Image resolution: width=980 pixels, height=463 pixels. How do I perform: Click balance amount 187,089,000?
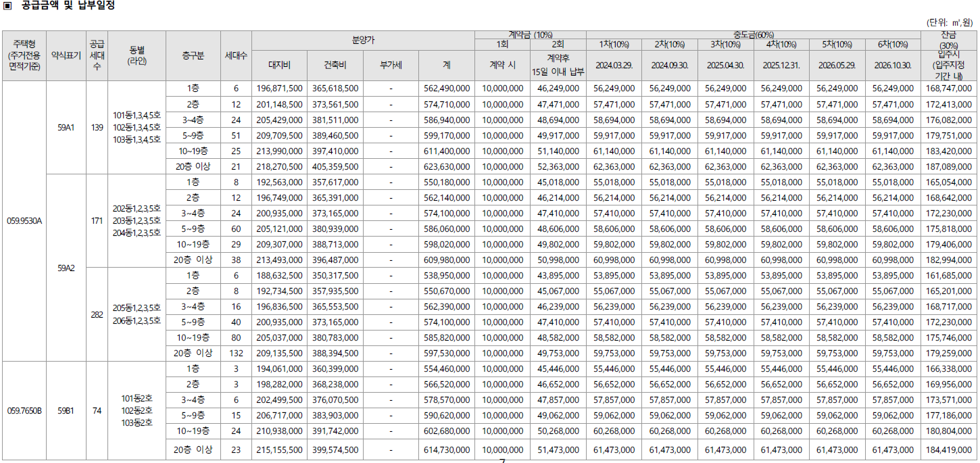pos(949,166)
